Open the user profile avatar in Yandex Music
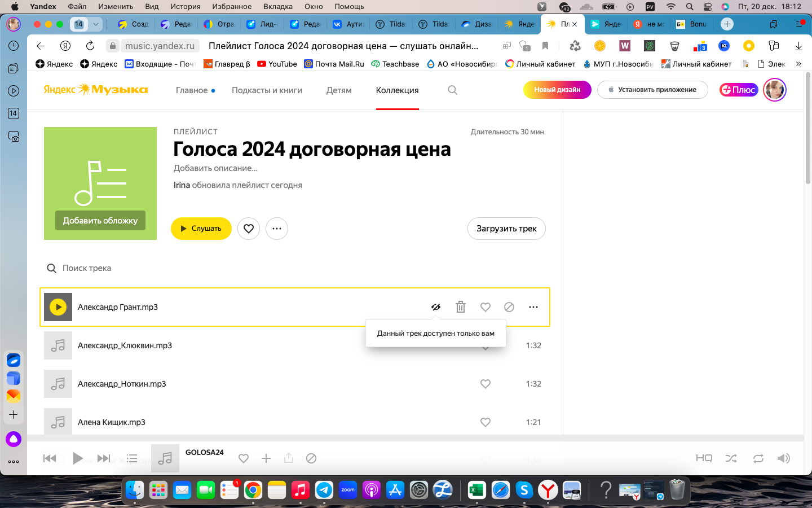 (775, 90)
